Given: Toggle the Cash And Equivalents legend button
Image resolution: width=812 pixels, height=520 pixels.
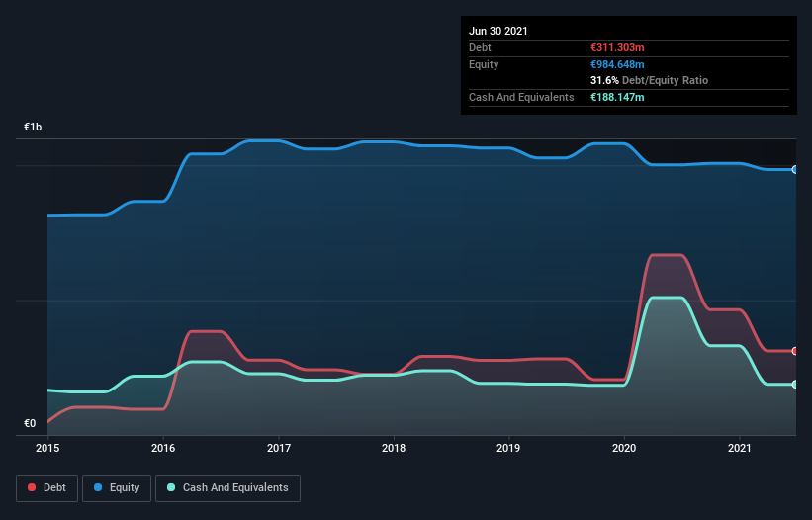Looking at the screenshot, I should [227, 488].
